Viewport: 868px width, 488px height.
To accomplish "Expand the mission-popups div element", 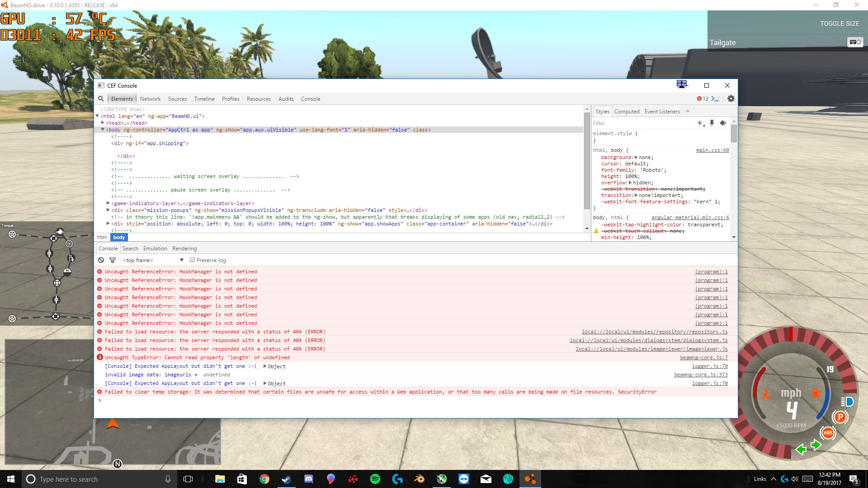I will click(108, 210).
